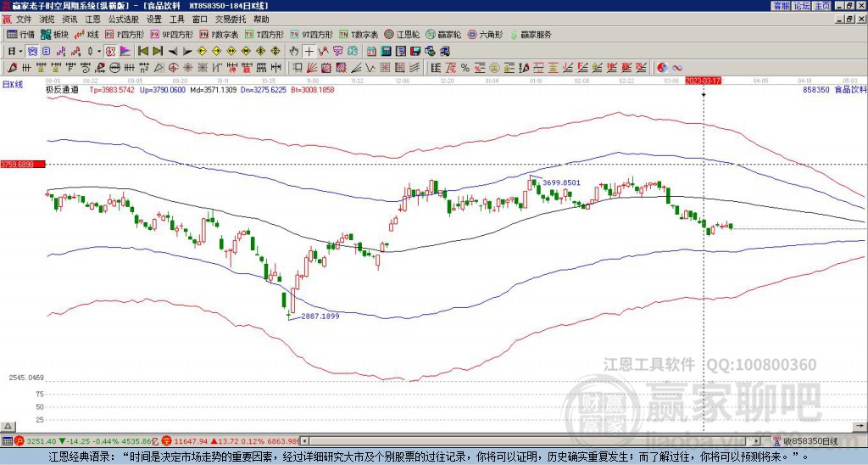This screenshot has width=868, height=465.
Task: Click the black right-pointing arrow icon
Action: [x=187, y=52]
